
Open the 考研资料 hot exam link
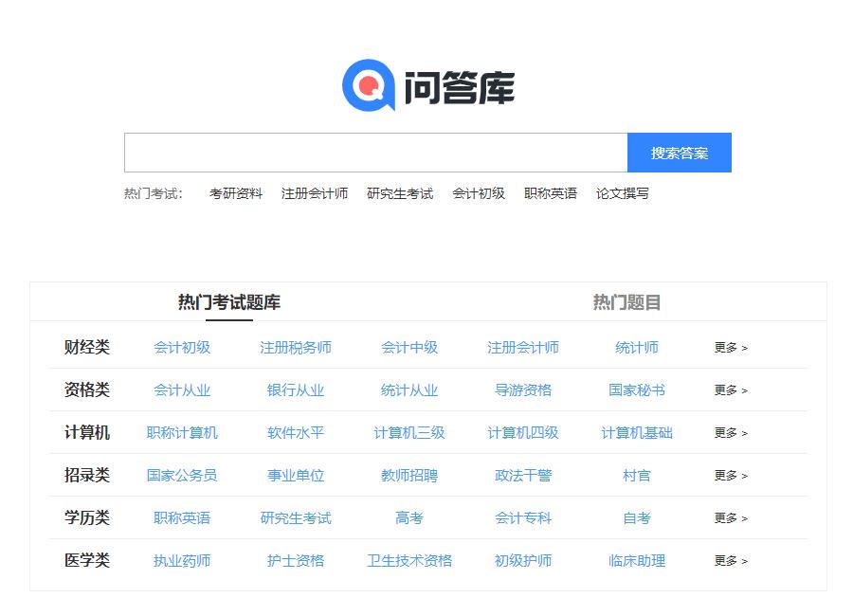234,193
